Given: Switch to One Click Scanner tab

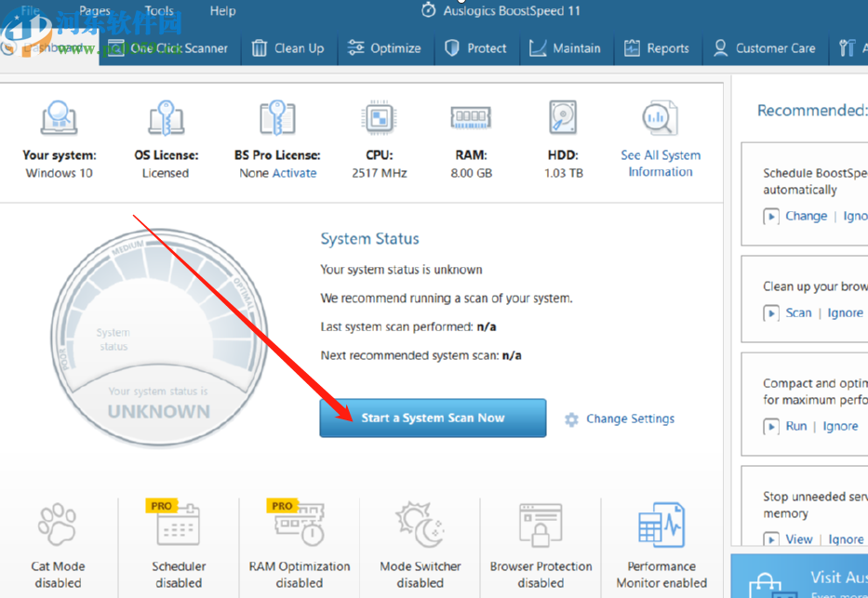Looking at the screenshot, I should click(169, 48).
